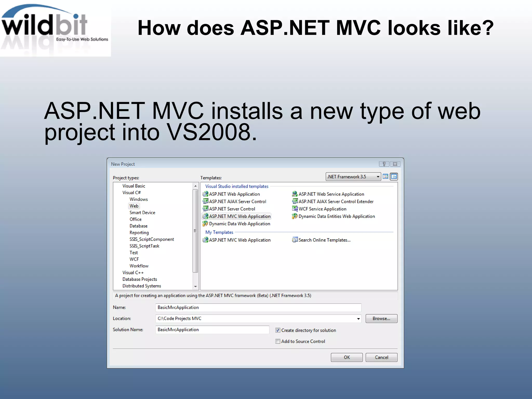Viewport: 532px width, 399px height.
Task: Select the installed ASP.NET MVC Web Application icon
Action: point(205,216)
